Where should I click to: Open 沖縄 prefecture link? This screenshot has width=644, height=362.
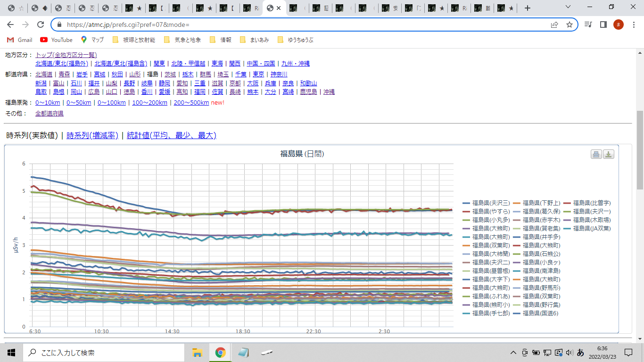[329, 92]
